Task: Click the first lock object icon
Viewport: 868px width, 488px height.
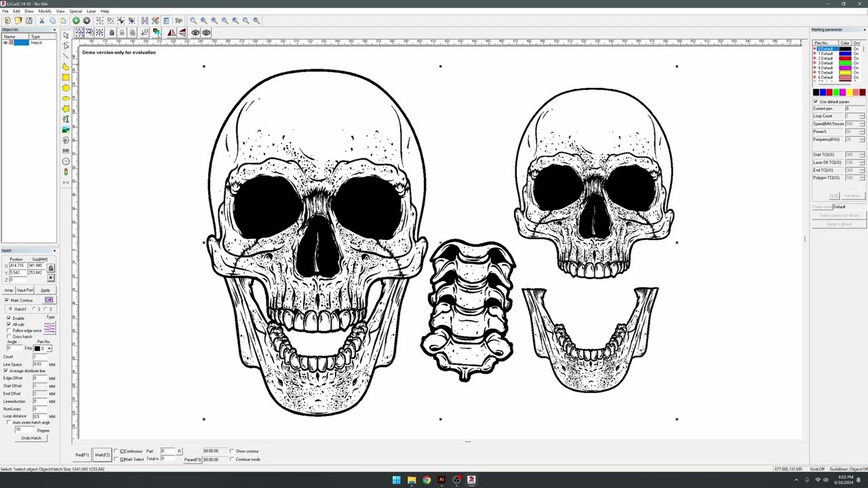Action: tap(112, 33)
